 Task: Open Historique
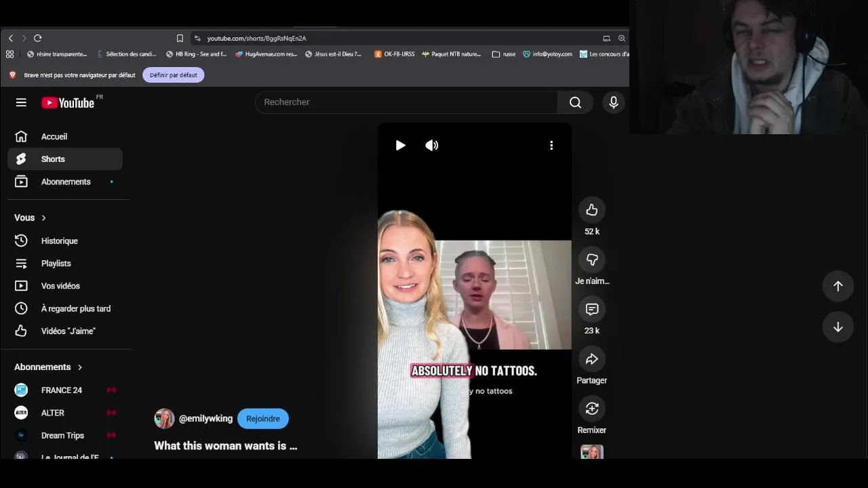click(65, 241)
